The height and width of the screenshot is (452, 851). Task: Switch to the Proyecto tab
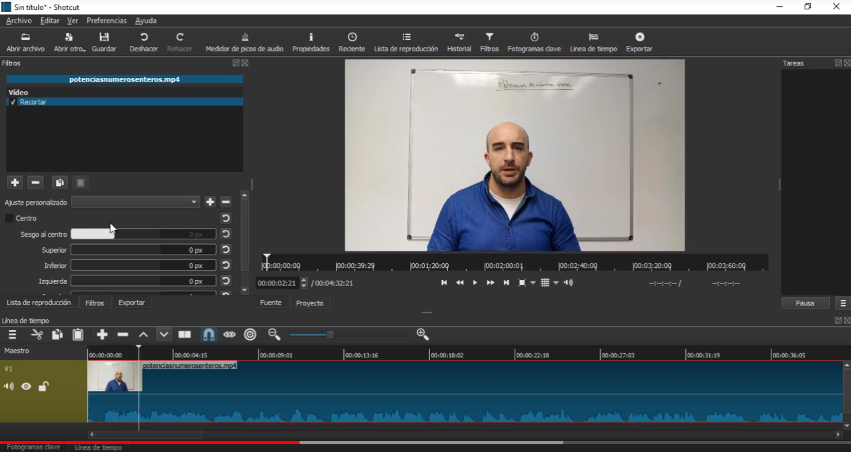pyautogui.click(x=309, y=302)
